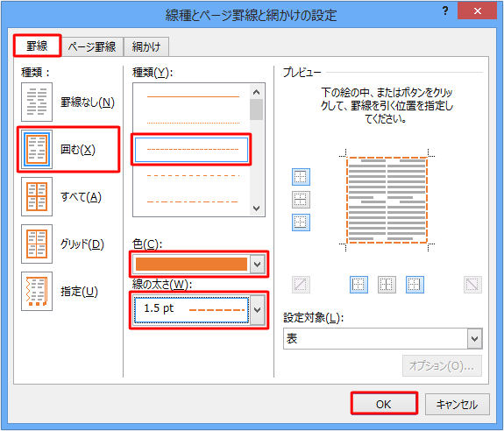
Task: Pick the すべて (all) border setting icon
Action: [x=37, y=196]
